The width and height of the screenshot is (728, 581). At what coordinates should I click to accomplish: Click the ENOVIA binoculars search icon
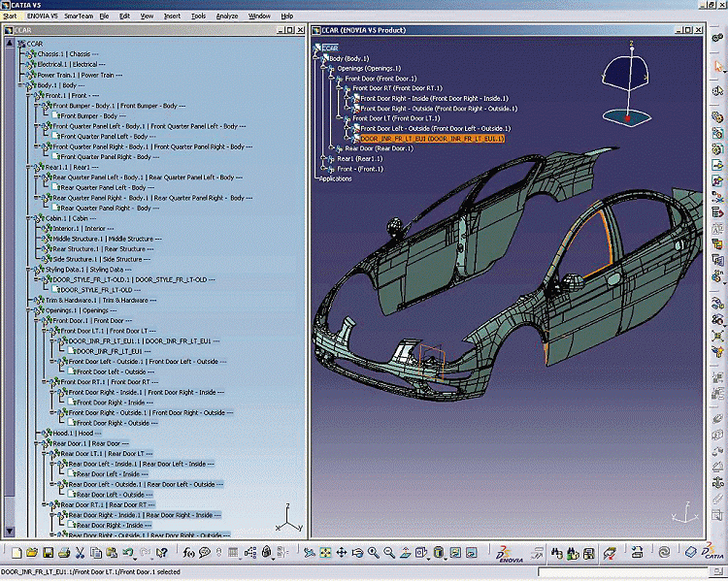coord(557,553)
